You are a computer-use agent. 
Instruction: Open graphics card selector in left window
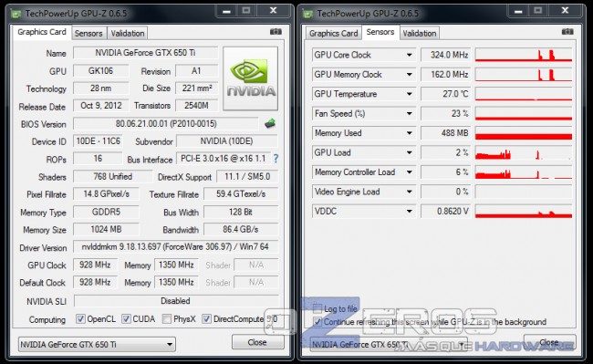pos(97,344)
